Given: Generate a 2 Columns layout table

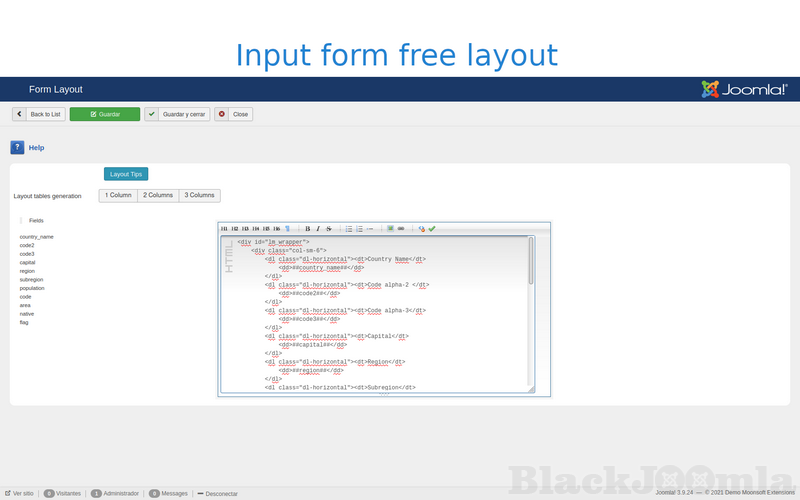Looking at the screenshot, I should (x=157, y=195).
